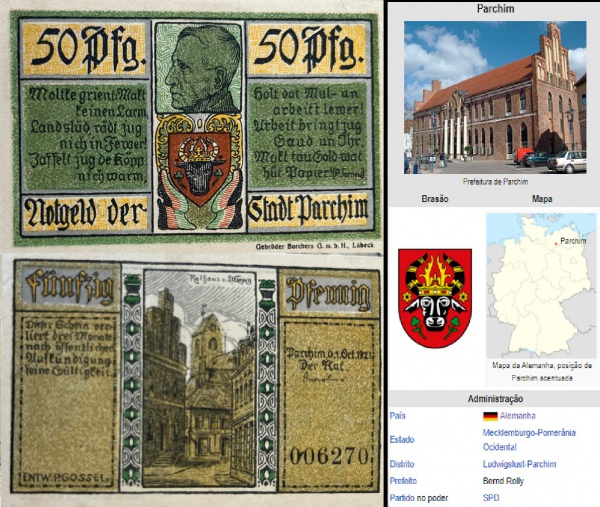Viewport: 600px width, 507px height.
Task: Click the map caption 'Mapa da Alemanha'
Action: click(x=542, y=372)
